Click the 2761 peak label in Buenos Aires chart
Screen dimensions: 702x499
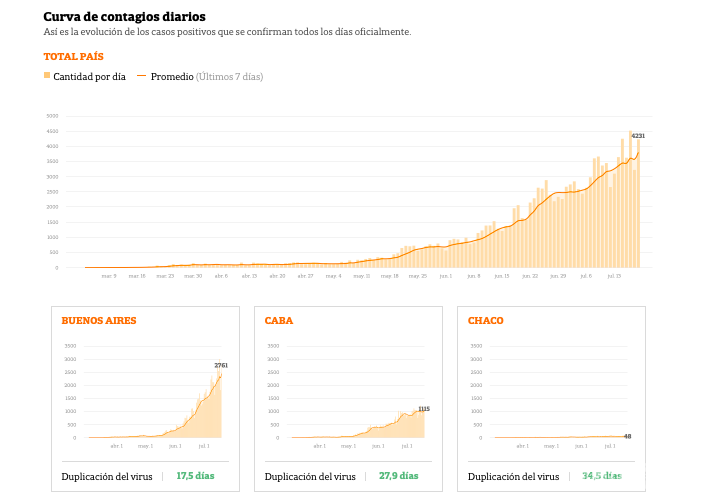(222, 366)
